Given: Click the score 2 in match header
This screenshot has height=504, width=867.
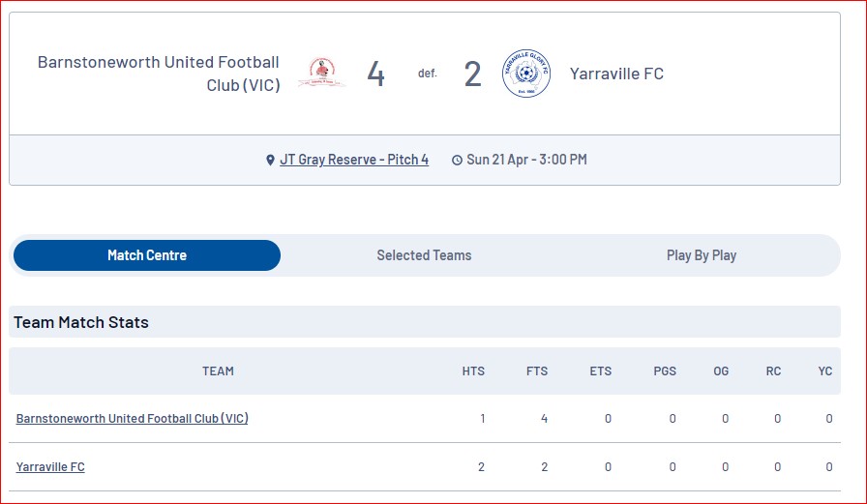Looking at the screenshot, I should point(473,74).
